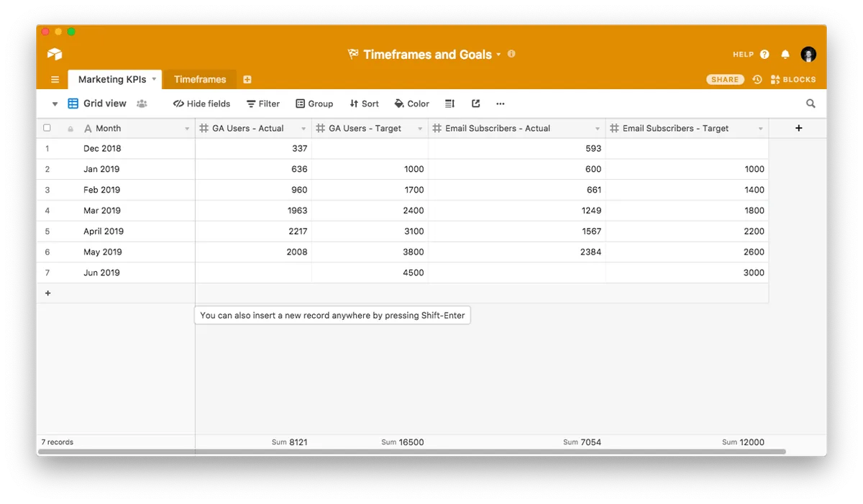Click the horizontal scrollbar at bottom
The height and width of the screenshot is (504, 863).
(411, 452)
